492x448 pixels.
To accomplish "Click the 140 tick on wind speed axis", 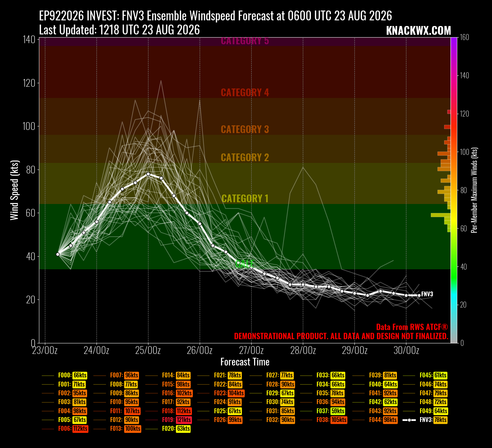I will click(29, 39).
